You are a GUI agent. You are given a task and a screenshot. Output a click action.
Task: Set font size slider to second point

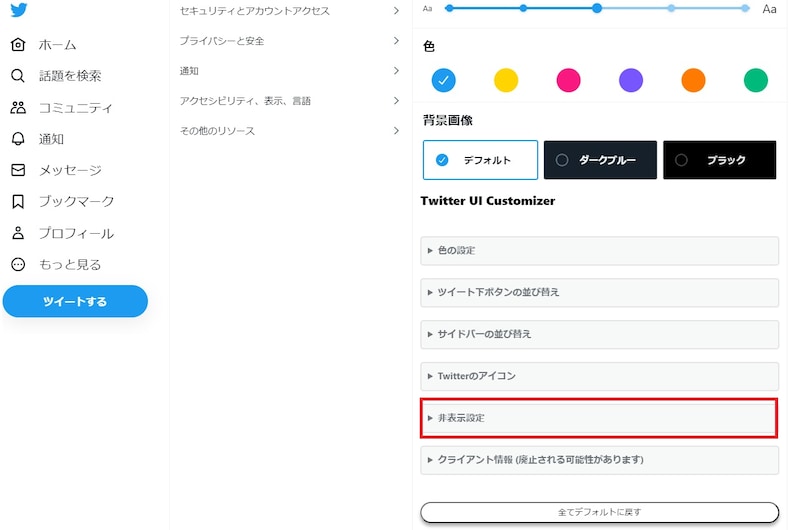coord(523,8)
